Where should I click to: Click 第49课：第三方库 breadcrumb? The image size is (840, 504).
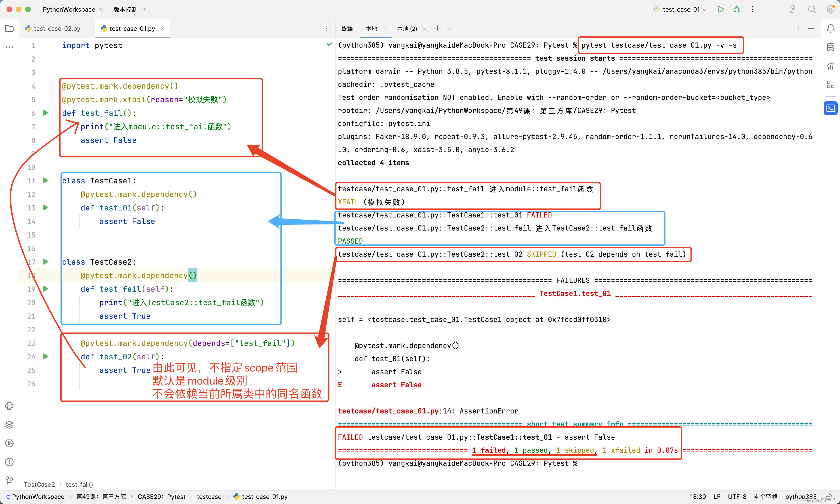tap(101, 497)
